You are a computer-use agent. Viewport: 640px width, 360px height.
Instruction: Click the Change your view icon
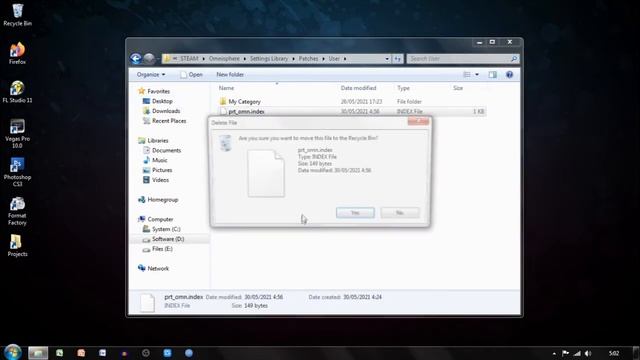pos(467,75)
